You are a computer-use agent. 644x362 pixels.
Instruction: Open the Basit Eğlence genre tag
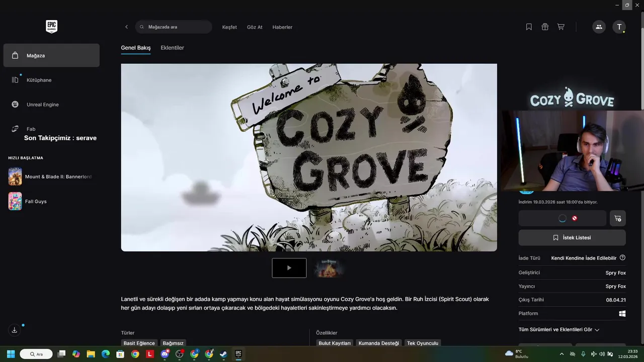(x=139, y=343)
